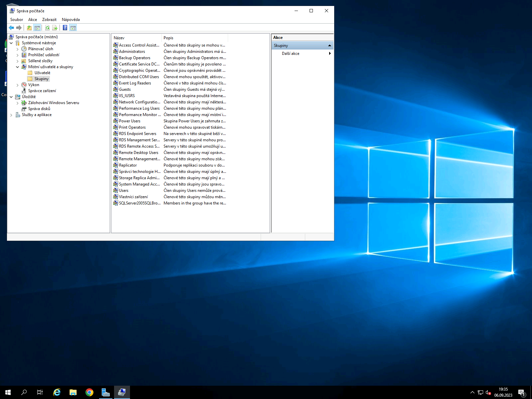Image resolution: width=532 pixels, height=399 pixels.
Task: Collapse the Systémové nástroje tree node
Action: [11, 43]
